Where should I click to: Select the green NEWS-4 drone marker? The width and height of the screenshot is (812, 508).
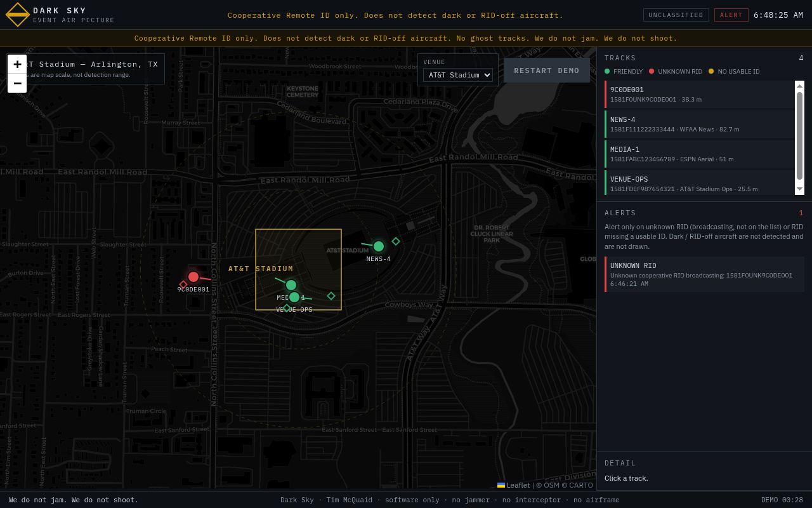(379, 246)
